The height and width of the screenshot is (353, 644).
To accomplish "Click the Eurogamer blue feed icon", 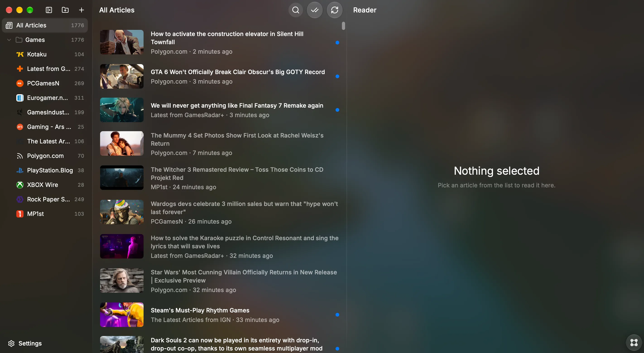I will point(20,98).
